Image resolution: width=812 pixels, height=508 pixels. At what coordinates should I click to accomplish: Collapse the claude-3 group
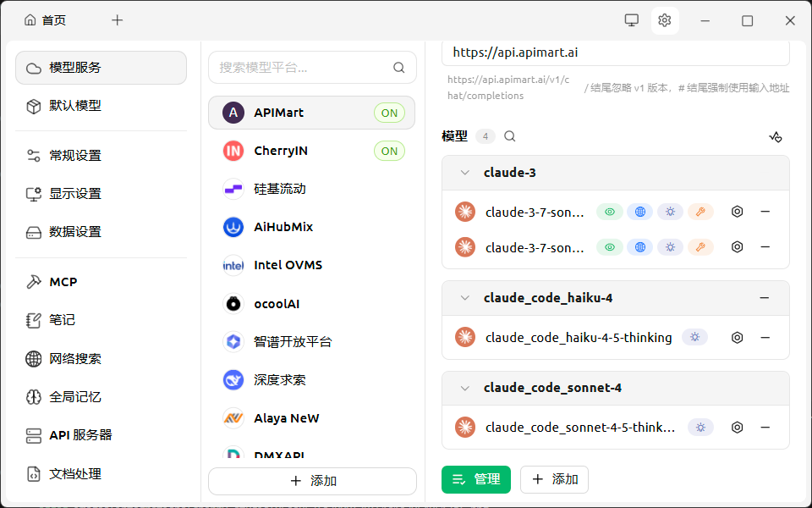[465, 173]
